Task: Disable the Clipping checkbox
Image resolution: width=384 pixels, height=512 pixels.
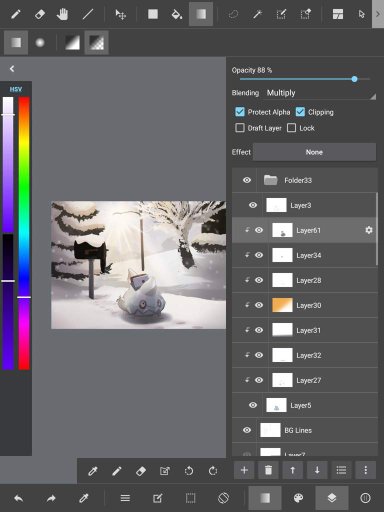Action: click(x=300, y=112)
